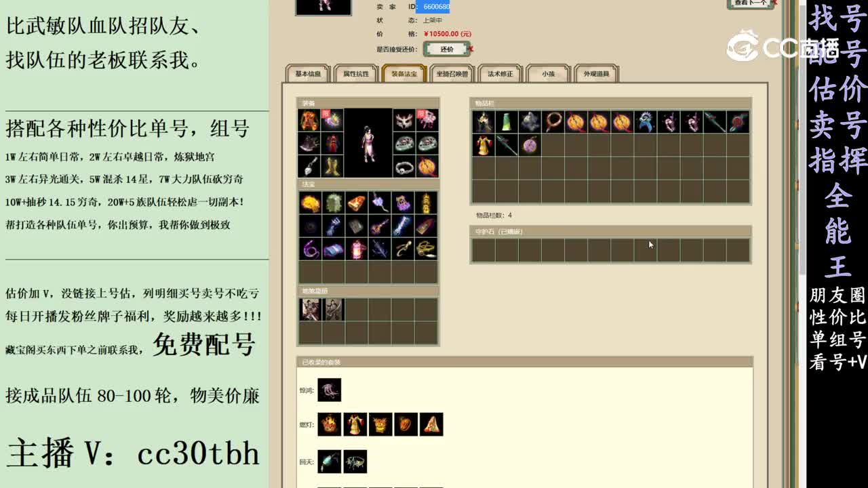Open the 基本信息 tab
This screenshot has height=488, width=868.
pyautogui.click(x=308, y=74)
